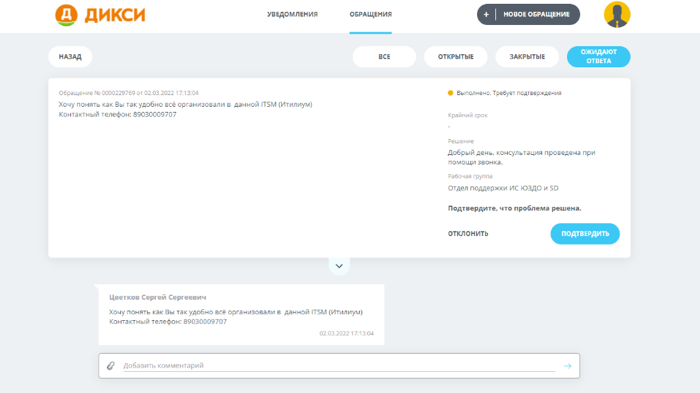Go back with the Назад button
Image resolution: width=700 pixels, height=393 pixels.
tap(70, 57)
